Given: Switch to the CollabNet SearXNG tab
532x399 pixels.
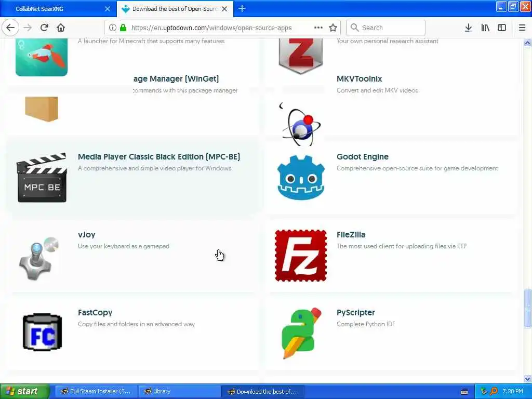Looking at the screenshot, I should pyautogui.click(x=58, y=9).
